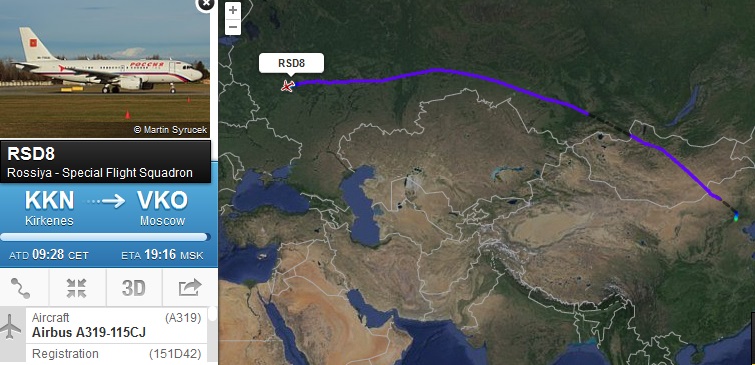Click the Registration row in details
Viewport: 755px width, 365px height.
point(117,354)
